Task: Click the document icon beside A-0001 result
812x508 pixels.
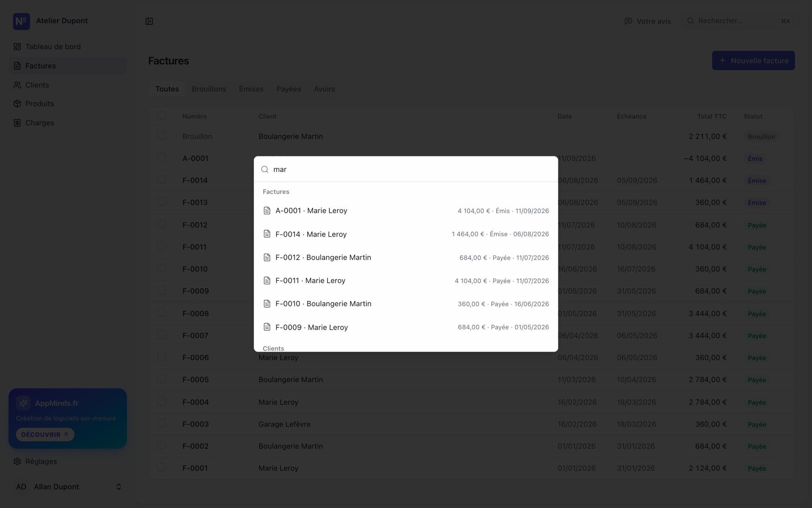Action: [267, 211]
